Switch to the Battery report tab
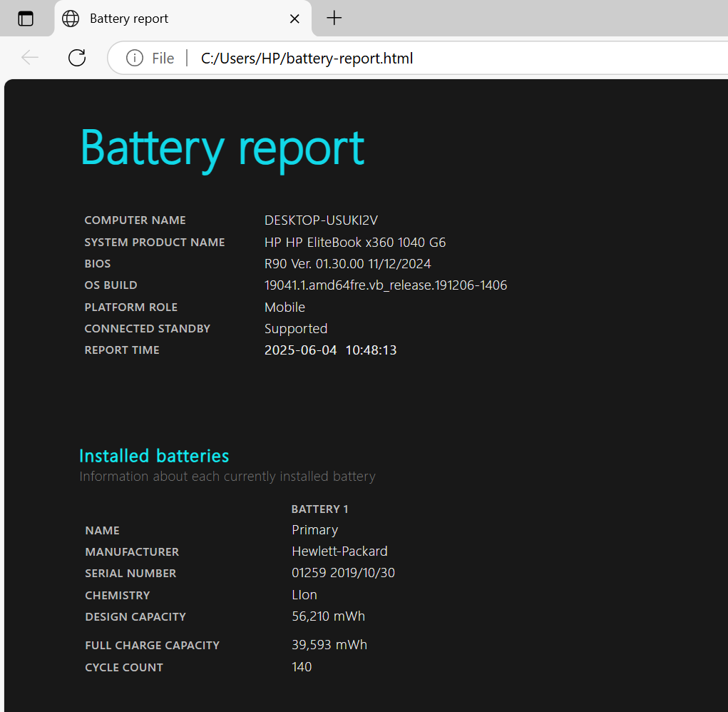The height and width of the screenshot is (712, 728). click(x=143, y=19)
